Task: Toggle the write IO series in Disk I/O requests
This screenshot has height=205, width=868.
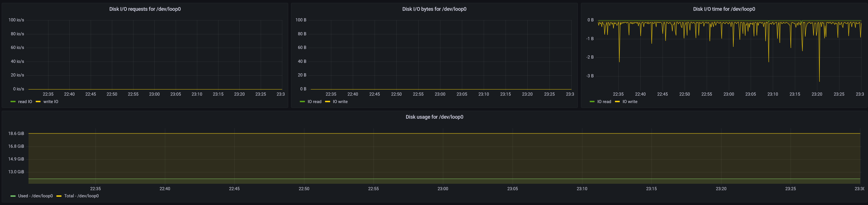Action: (x=50, y=102)
